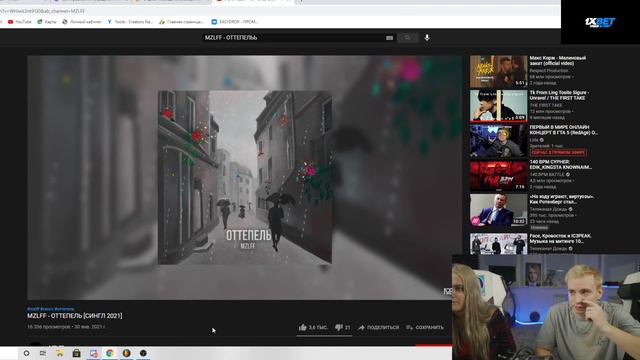
Task: Click the browser address bar URL
Action: [42, 11]
